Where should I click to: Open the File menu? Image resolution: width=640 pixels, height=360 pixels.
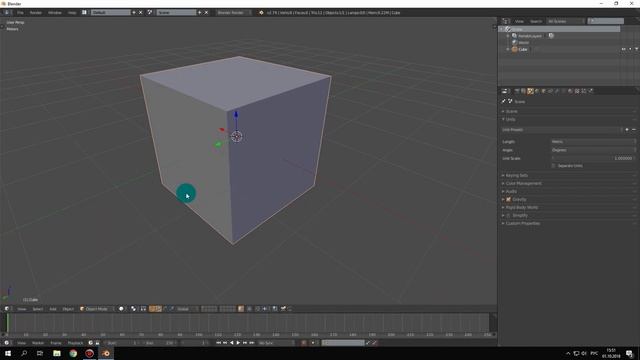click(20, 13)
